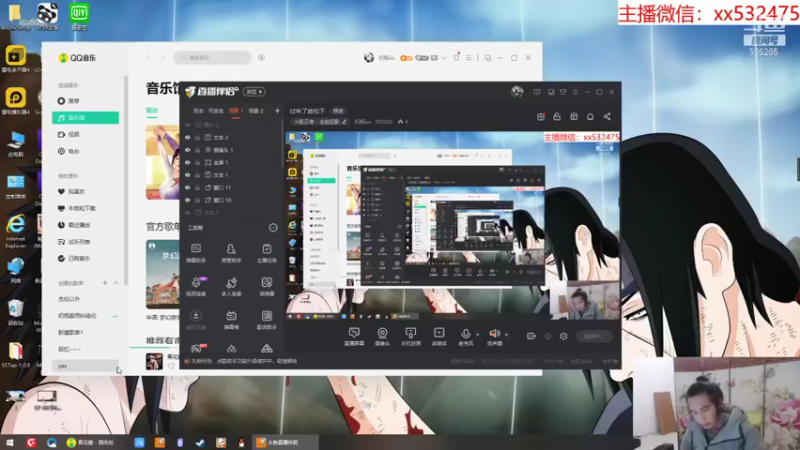Screen dimensions: 800x450
Task: Mute the 麦克风 microphone
Action: click(465, 337)
